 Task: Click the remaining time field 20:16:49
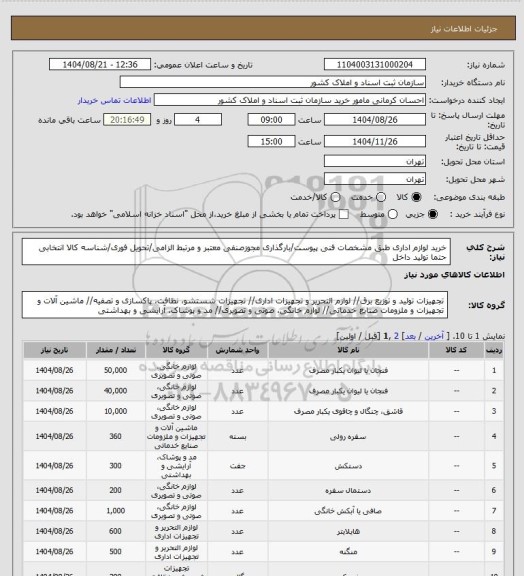pos(127,119)
